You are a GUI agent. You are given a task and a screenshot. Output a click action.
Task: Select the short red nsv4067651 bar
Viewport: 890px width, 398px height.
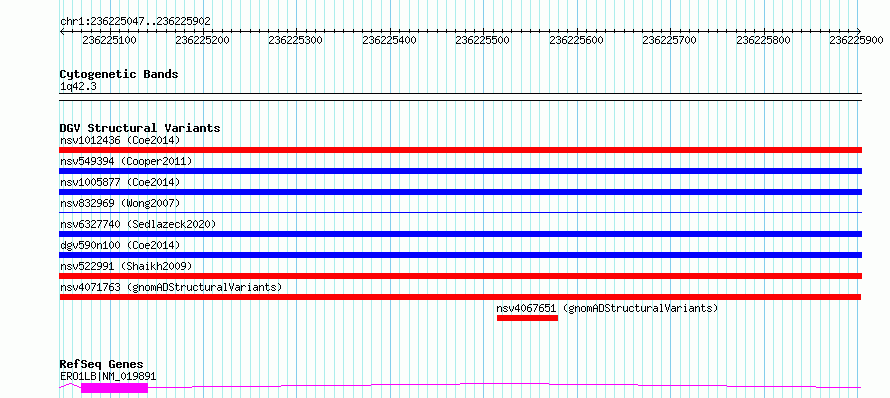tap(527, 318)
